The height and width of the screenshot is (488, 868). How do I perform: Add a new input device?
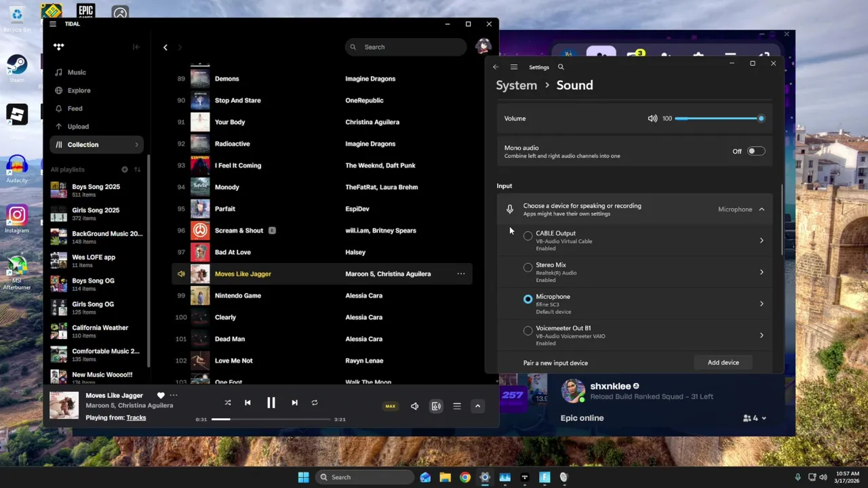click(724, 363)
